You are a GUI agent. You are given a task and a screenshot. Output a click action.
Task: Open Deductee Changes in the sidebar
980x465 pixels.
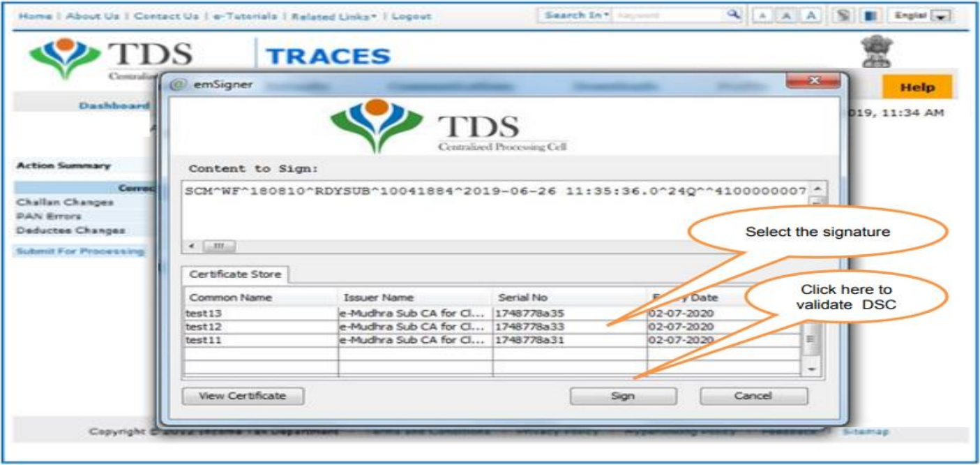click(x=71, y=230)
